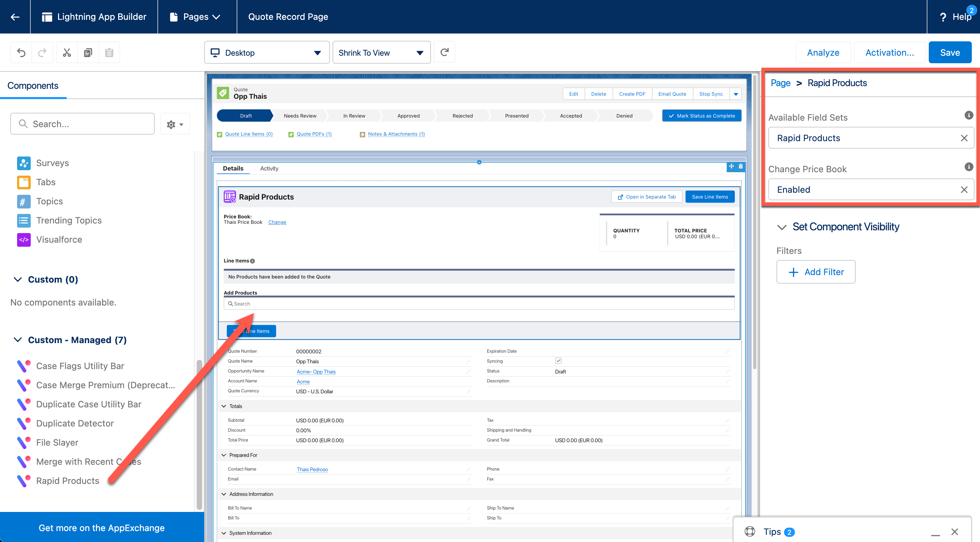This screenshot has height=542, width=980.
Task: Clear the Rapid Products field set value
Action: (964, 138)
